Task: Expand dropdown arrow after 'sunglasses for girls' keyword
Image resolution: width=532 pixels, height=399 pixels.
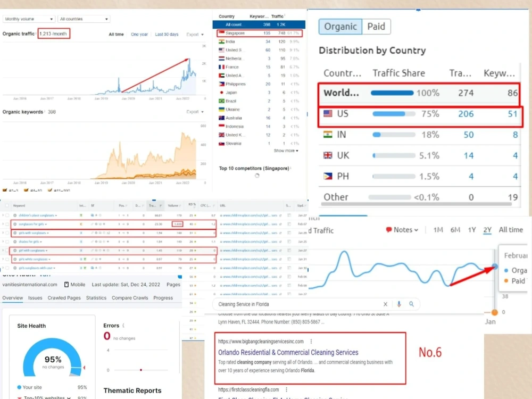Action: click(x=46, y=225)
